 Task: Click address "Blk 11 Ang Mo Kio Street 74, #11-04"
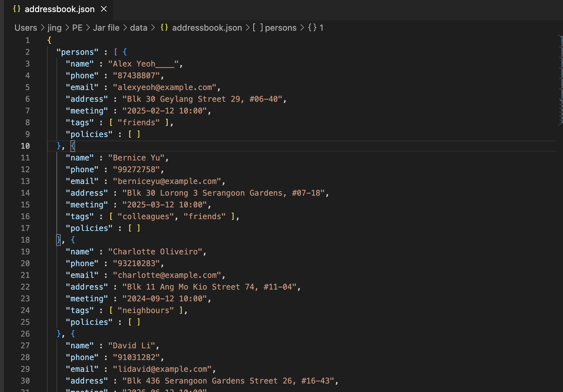[x=209, y=287]
